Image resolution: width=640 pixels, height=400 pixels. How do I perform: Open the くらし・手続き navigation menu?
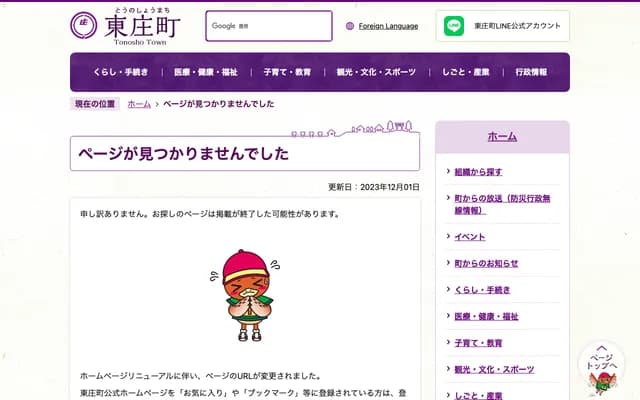tap(119, 72)
